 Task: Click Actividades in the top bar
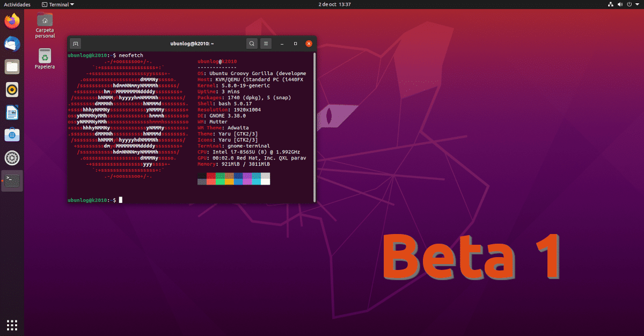[17, 4]
